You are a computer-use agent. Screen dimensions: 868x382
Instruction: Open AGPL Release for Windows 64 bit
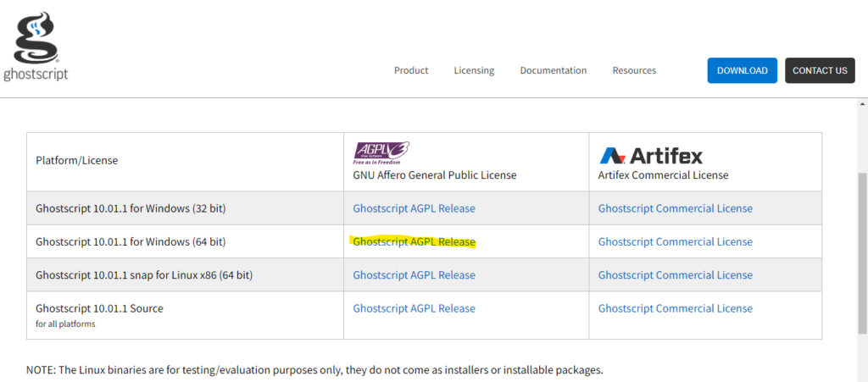point(414,241)
